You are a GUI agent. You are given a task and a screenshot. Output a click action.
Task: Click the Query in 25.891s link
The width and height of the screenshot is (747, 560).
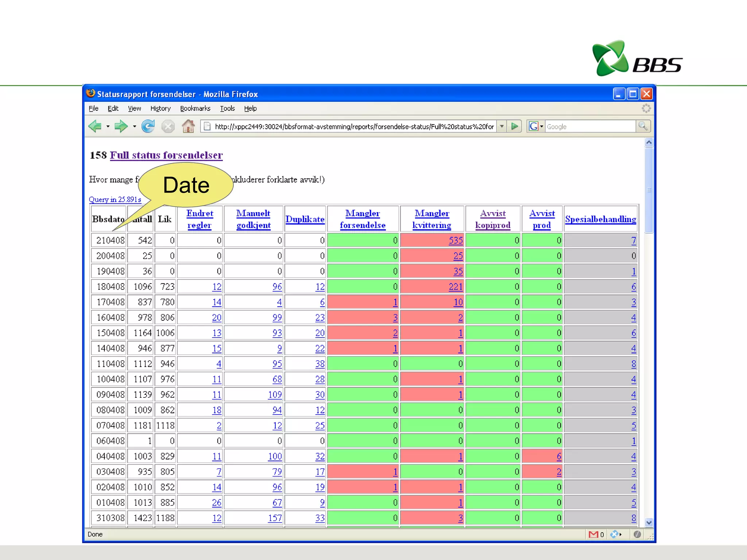[115, 200]
